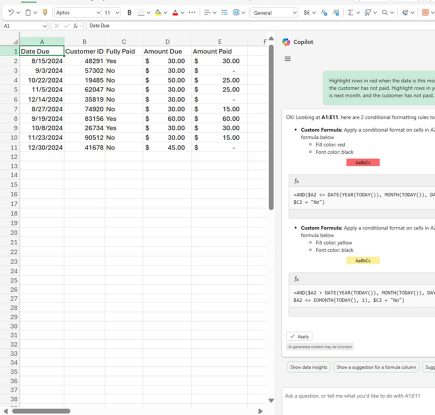
Task: Expand the Borders options arrow
Action: tap(148, 13)
